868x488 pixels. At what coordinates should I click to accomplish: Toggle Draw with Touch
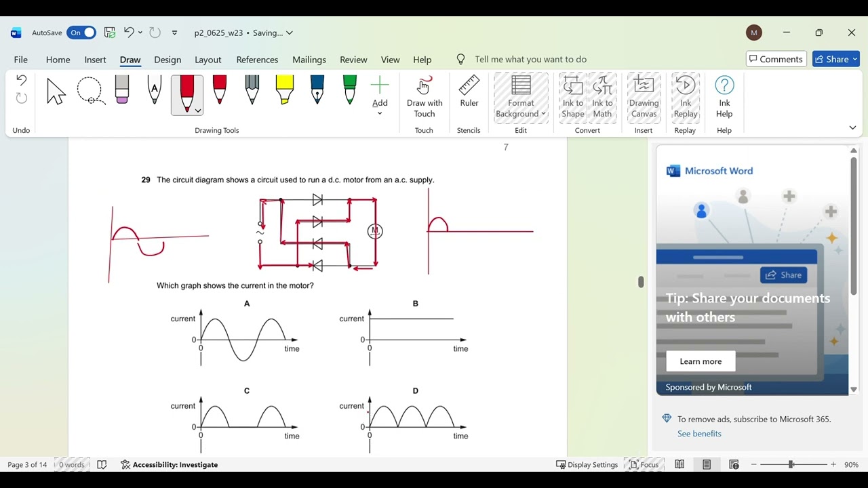(425, 97)
